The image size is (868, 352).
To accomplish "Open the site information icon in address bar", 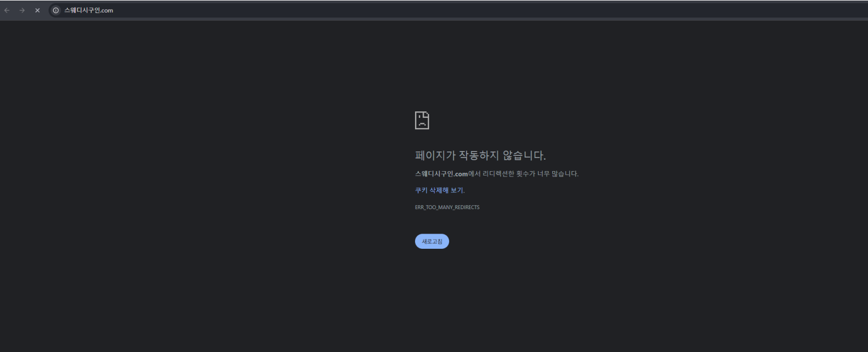I will pyautogui.click(x=56, y=10).
